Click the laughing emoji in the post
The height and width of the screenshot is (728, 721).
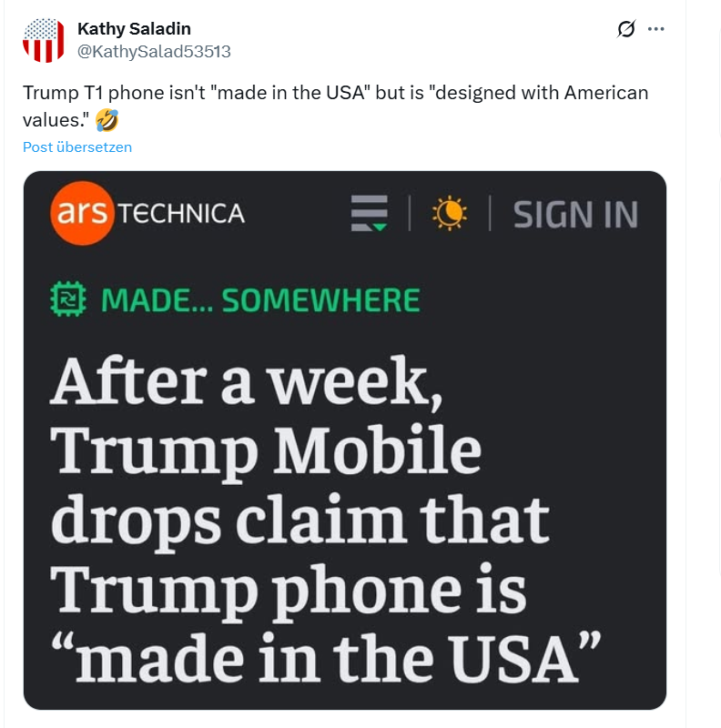coord(107,119)
